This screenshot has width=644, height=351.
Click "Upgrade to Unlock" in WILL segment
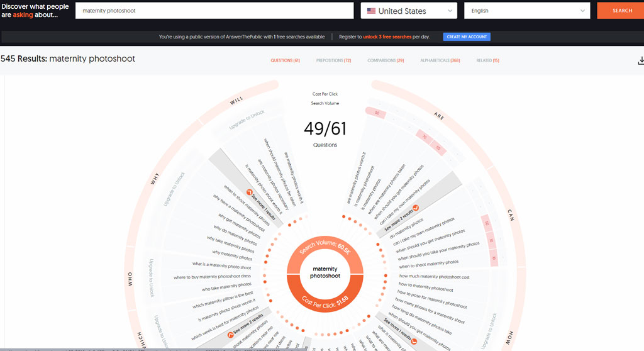click(x=247, y=120)
